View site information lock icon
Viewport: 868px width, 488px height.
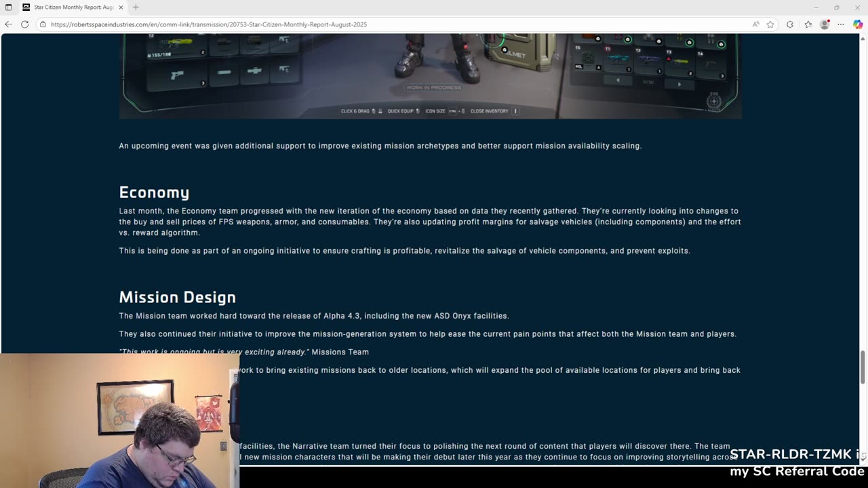point(43,24)
